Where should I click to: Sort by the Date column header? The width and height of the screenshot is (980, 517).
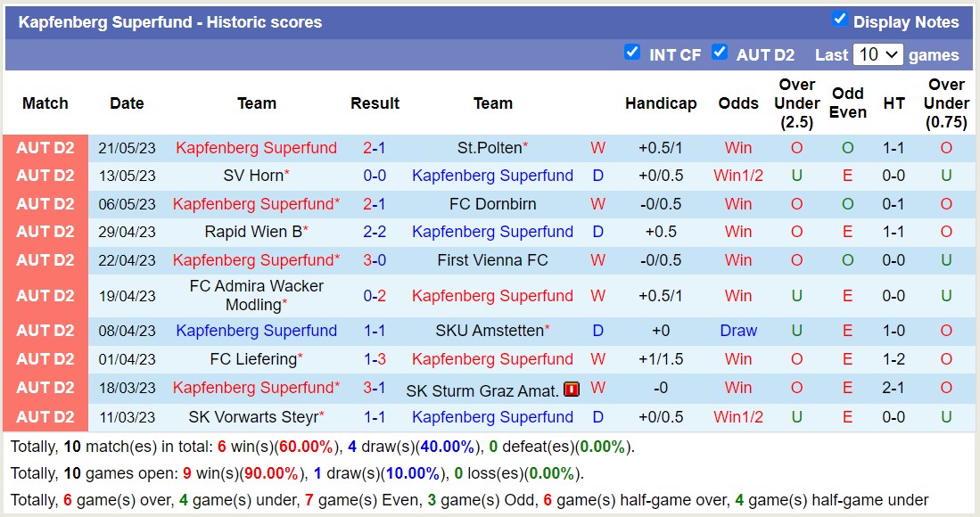[127, 103]
